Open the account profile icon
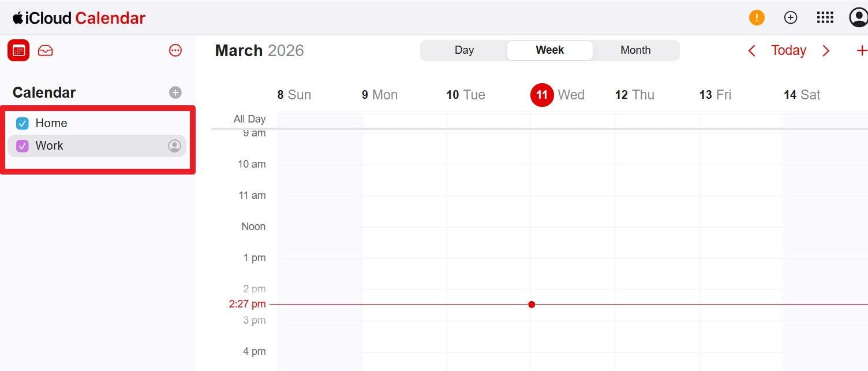The width and height of the screenshot is (868, 371). [858, 17]
